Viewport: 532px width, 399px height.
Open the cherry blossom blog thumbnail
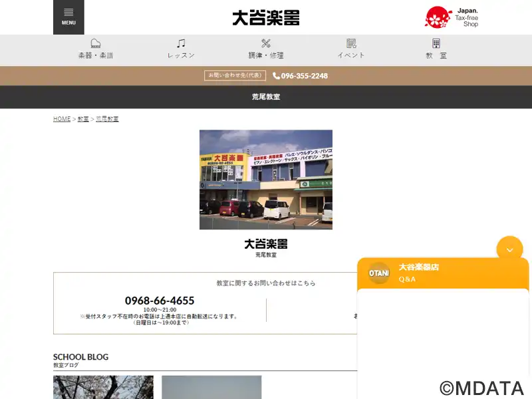coord(103,387)
